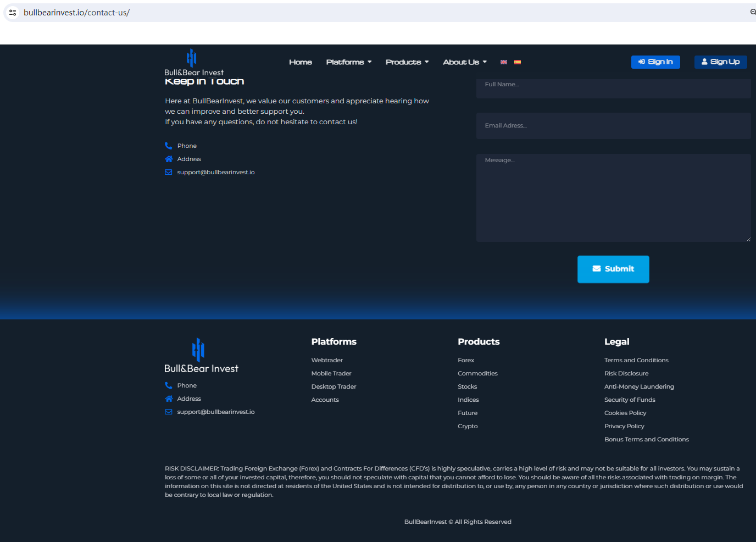The image size is (756, 542).
Task: Click into the Email Address field
Action: (x=613, y=126)
